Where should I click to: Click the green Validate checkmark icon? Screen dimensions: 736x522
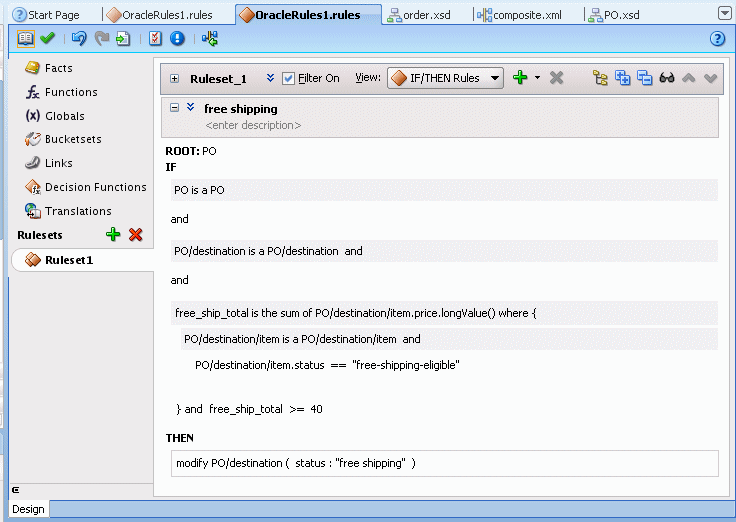[47, 38]
